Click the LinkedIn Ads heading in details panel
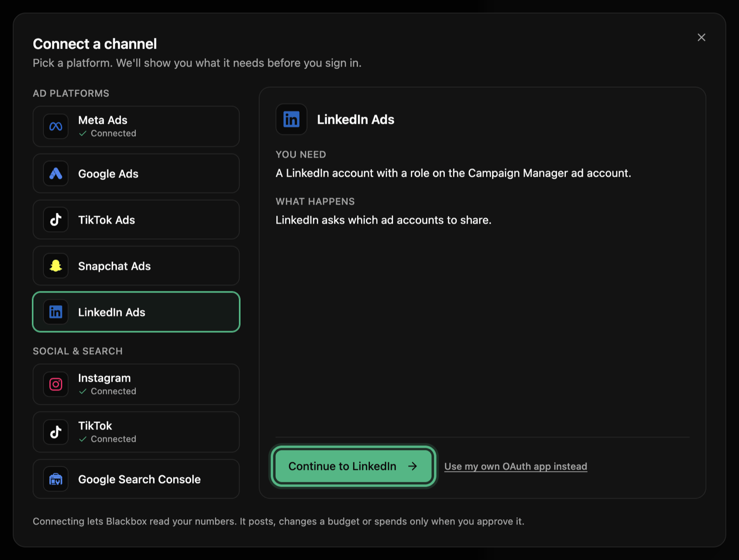Viewport: 739px width, 560px height. 356,120
